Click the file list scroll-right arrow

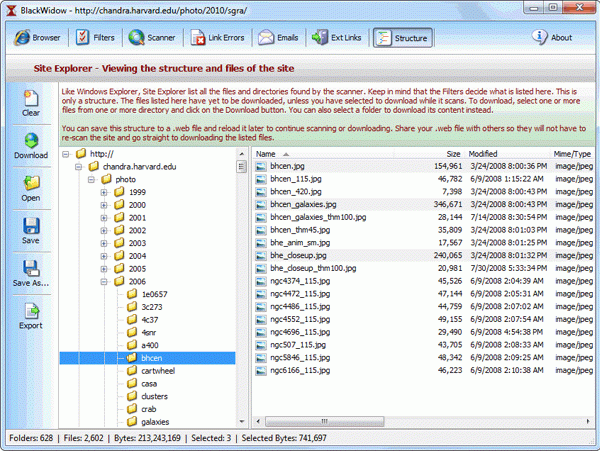tap(588, 422)
